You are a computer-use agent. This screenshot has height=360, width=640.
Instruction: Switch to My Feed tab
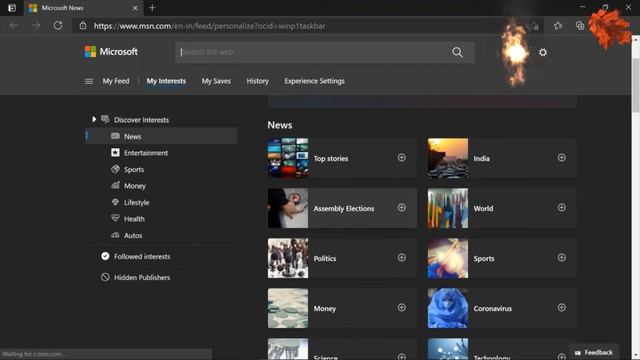[116, 81]
